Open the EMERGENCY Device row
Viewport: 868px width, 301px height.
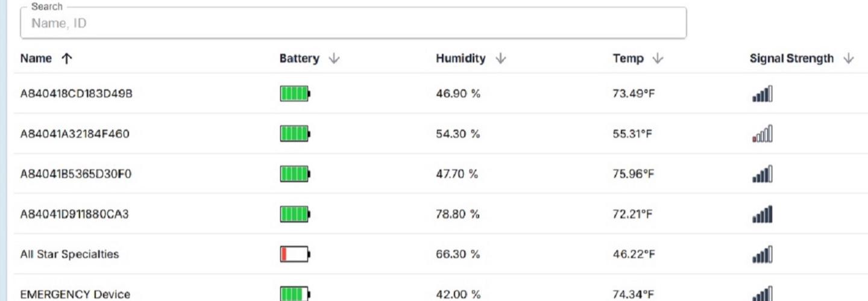coord(75,294)
